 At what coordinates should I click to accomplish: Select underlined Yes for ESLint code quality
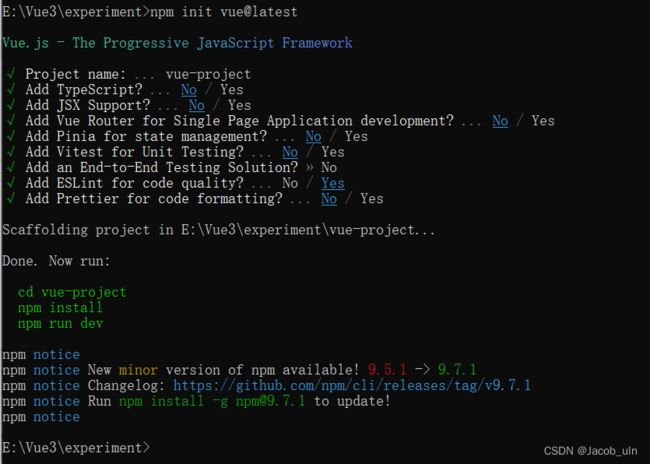tap(333, 183)
